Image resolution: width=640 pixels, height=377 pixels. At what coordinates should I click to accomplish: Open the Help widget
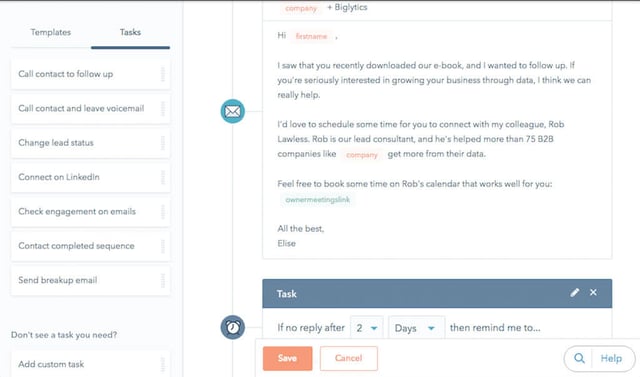coord(611,358)
